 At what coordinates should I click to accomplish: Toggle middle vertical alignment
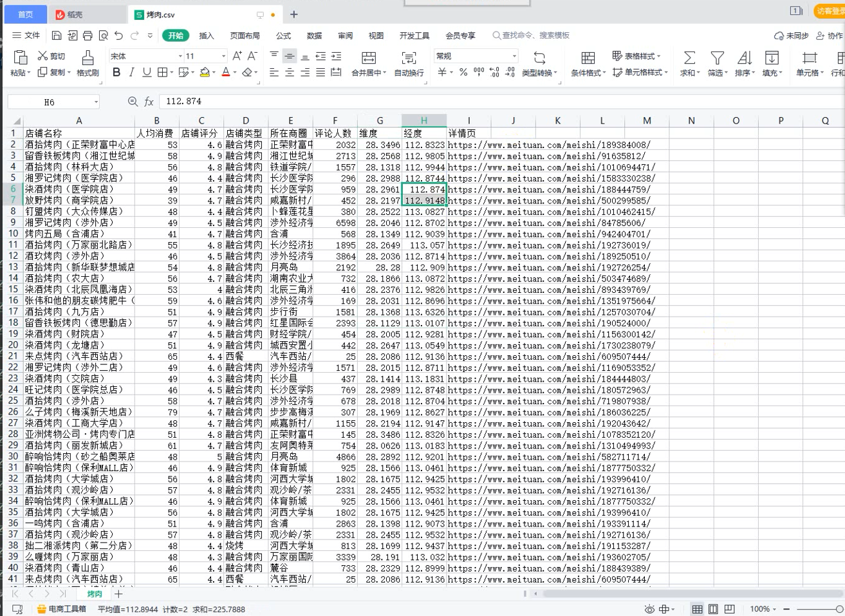point(290,56)
